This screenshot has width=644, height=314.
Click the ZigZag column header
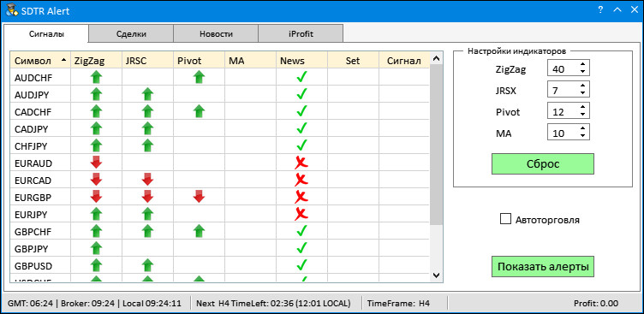(x=97, y=61)
